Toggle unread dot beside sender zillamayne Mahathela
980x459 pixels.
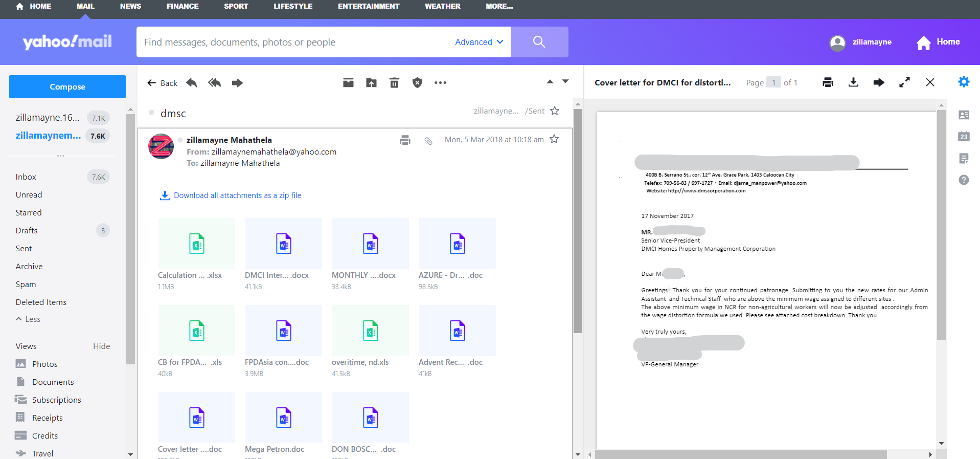(x=180, y=140)
